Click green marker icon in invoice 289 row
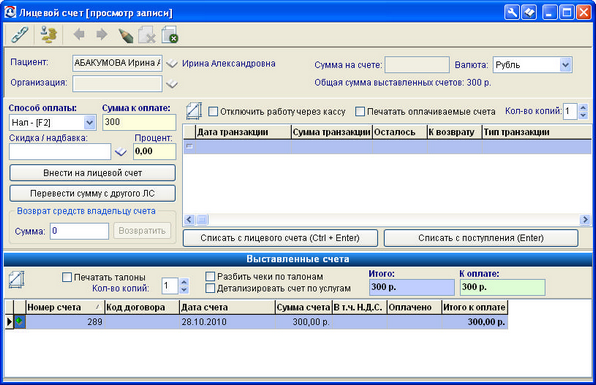 pyautogui.click(x=19, y=322)
